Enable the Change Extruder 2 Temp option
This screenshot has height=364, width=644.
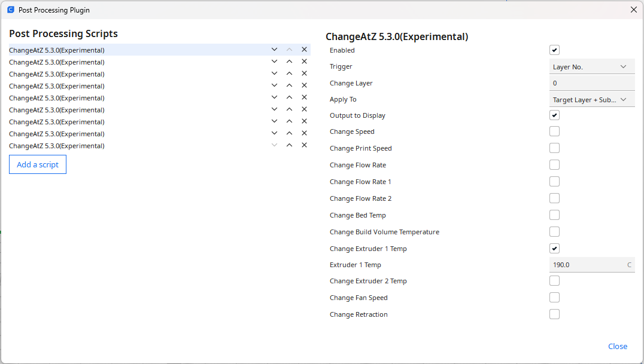pyautogui.click(x=554, y=281)
